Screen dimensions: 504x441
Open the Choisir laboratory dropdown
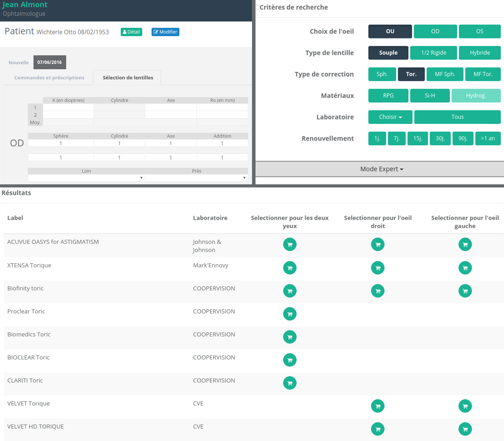coord(390,117)
